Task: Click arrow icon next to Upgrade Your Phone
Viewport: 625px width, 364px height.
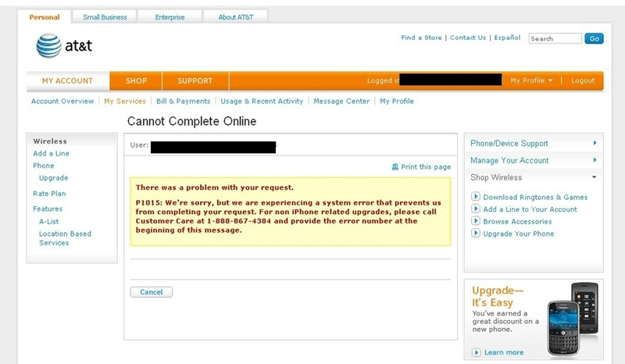Action: click(x=476, y=233)
